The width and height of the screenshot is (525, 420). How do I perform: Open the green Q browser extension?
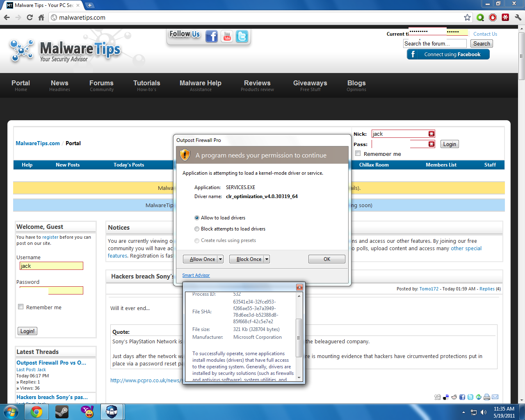(480, 17)
